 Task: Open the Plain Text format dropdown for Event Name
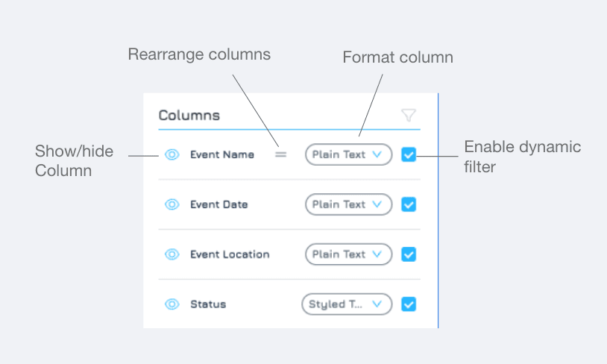(x=348, y=154)
